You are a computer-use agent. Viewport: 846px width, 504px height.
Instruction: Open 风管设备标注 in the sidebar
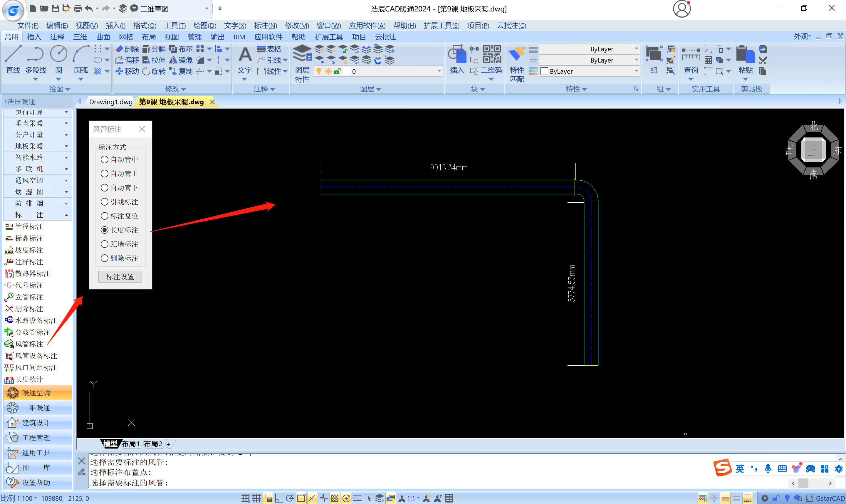(36, 356)
